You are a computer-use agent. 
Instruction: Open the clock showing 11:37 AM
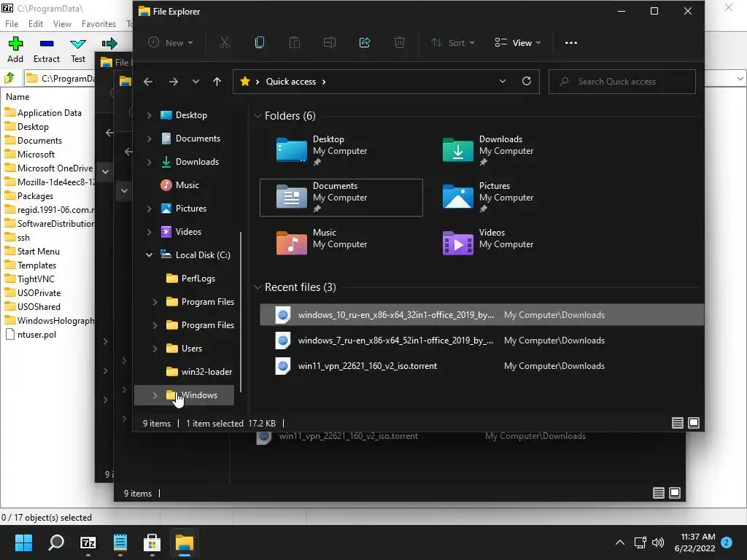pos(695,542)
